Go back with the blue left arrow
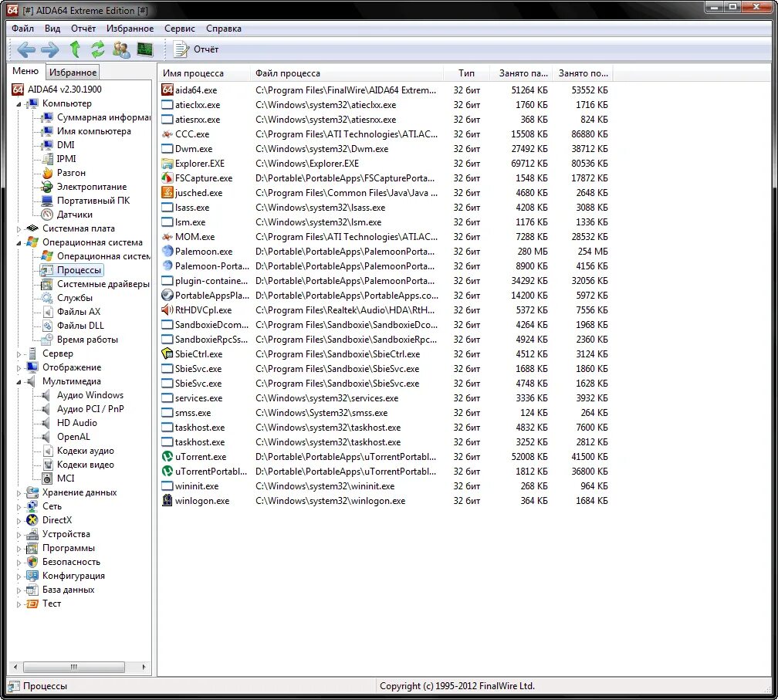778x700 pixels. point(25,49)
